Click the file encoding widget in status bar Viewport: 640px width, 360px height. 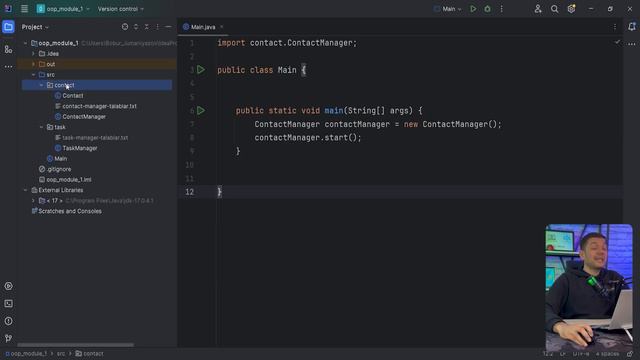click(x=580, y=354)
